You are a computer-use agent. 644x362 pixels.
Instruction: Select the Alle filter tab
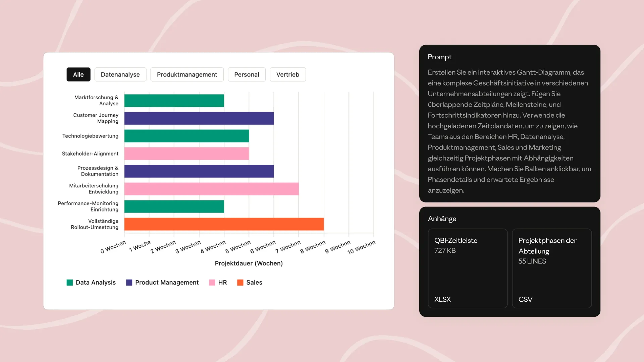[x=78, y=74]
